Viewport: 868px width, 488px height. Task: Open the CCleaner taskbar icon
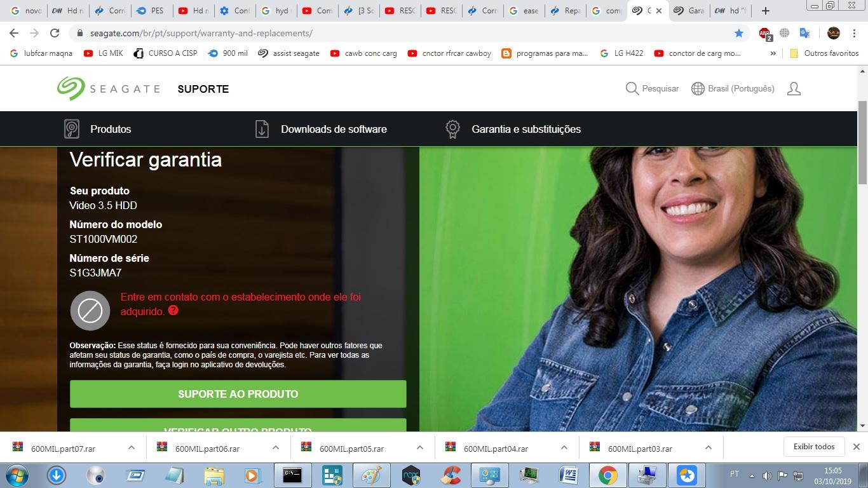point(451,475)
